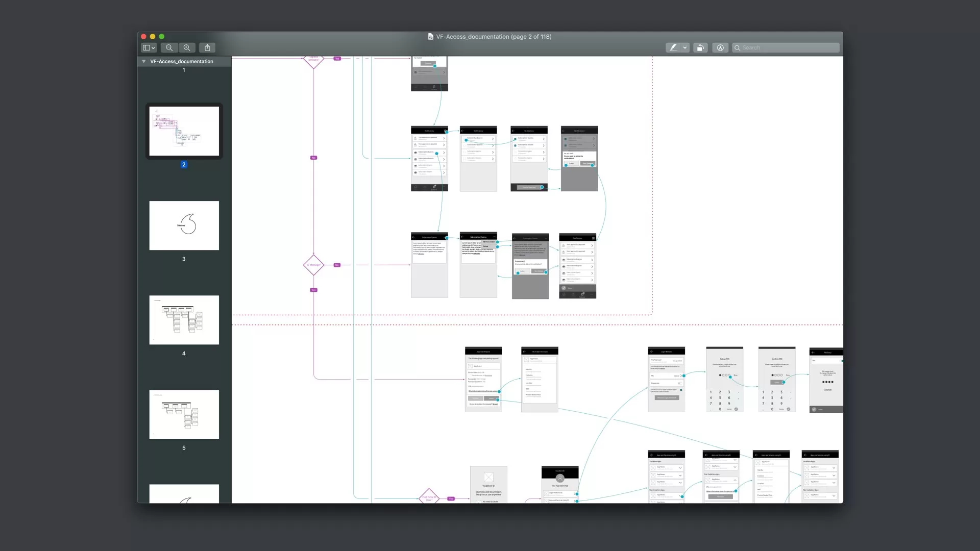The image size is (980, 551).
Task: Click the rotate page button
Action: (700, 47)
